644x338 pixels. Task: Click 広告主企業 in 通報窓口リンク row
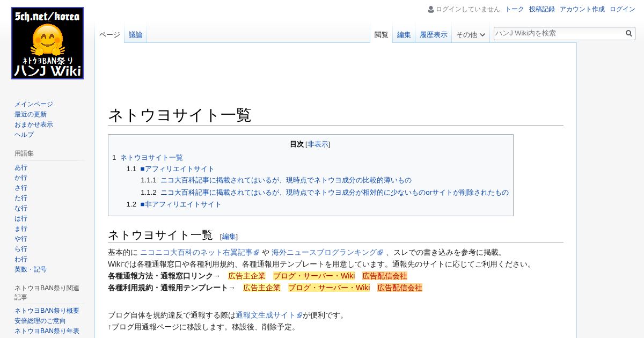click(x=247, y=276)
